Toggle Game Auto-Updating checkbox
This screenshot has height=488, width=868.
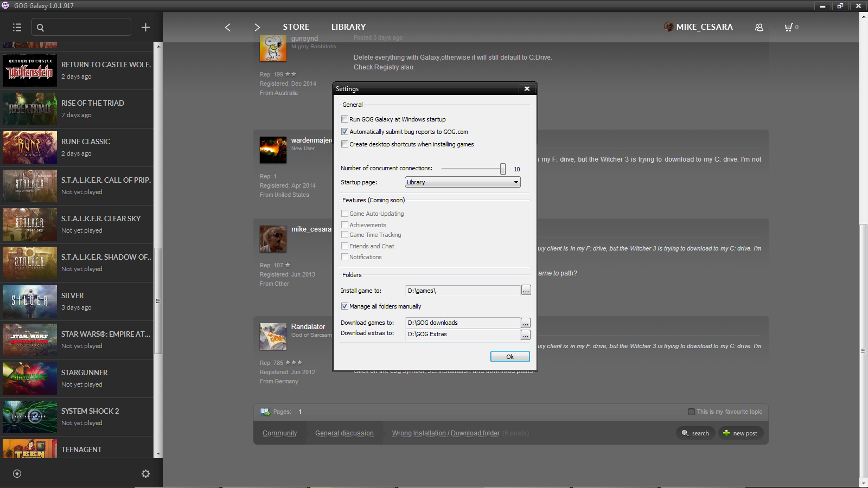pos(344,214)
